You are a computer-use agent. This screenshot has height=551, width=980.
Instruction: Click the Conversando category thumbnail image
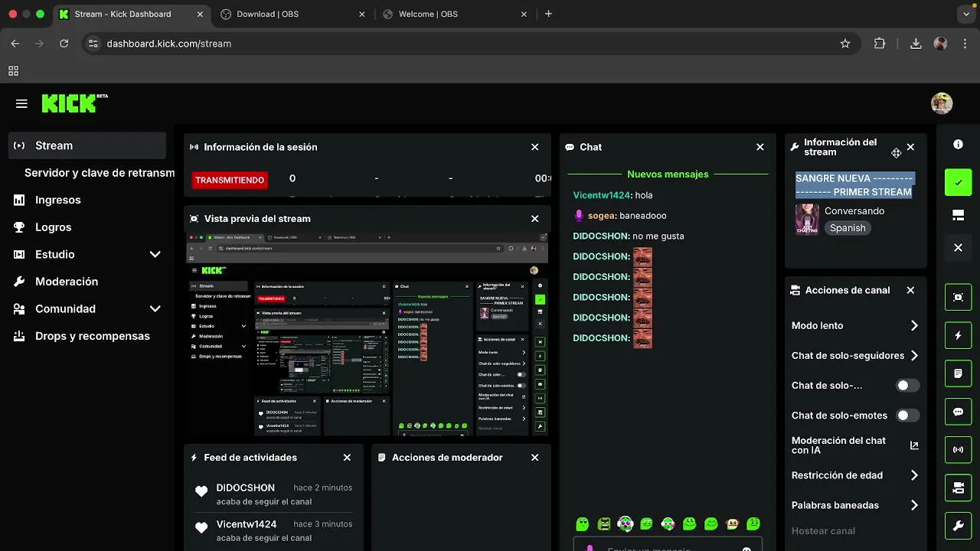807,220
